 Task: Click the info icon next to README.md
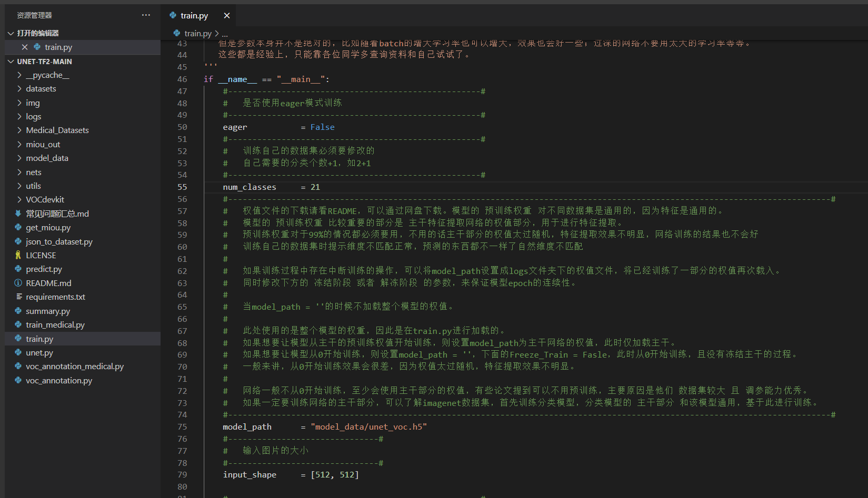(x=18, y=282)
